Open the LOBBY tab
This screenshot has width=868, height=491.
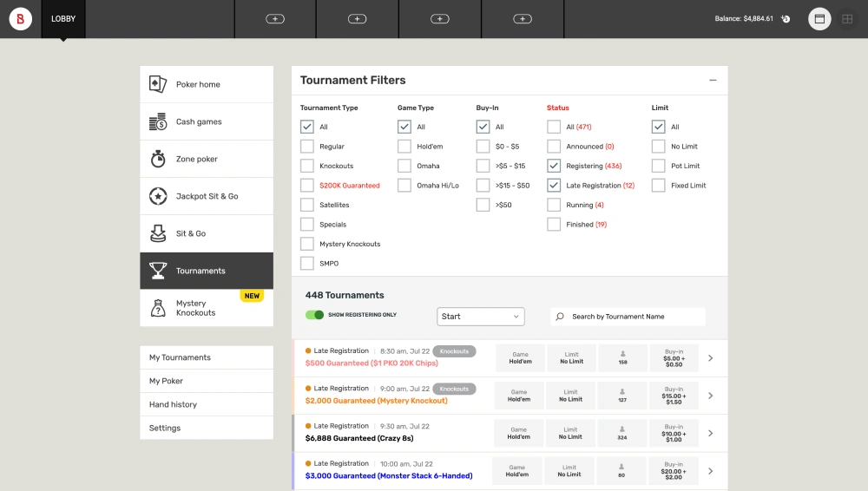click(63, 19)
